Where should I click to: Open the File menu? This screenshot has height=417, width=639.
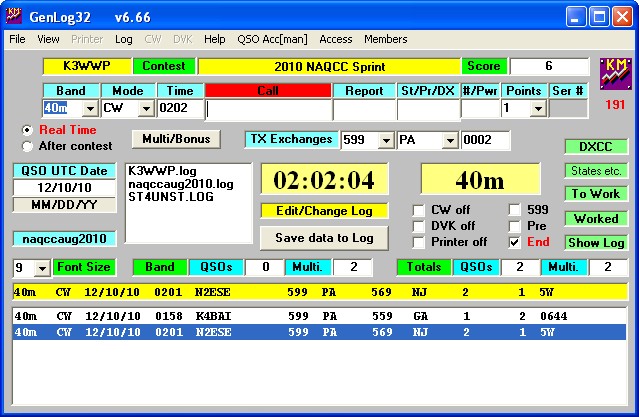pos(18,40)
